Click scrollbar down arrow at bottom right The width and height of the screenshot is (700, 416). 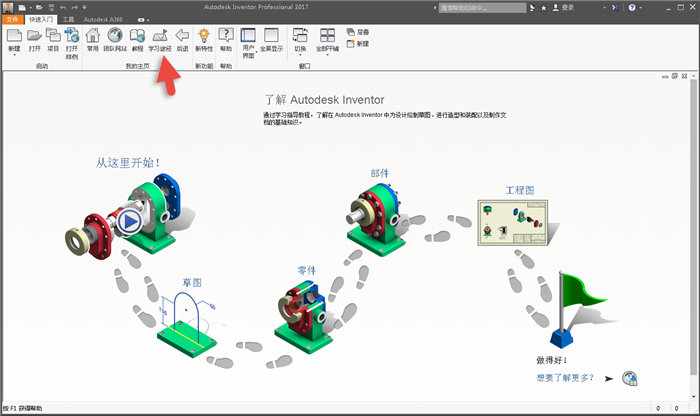point(693,396)
